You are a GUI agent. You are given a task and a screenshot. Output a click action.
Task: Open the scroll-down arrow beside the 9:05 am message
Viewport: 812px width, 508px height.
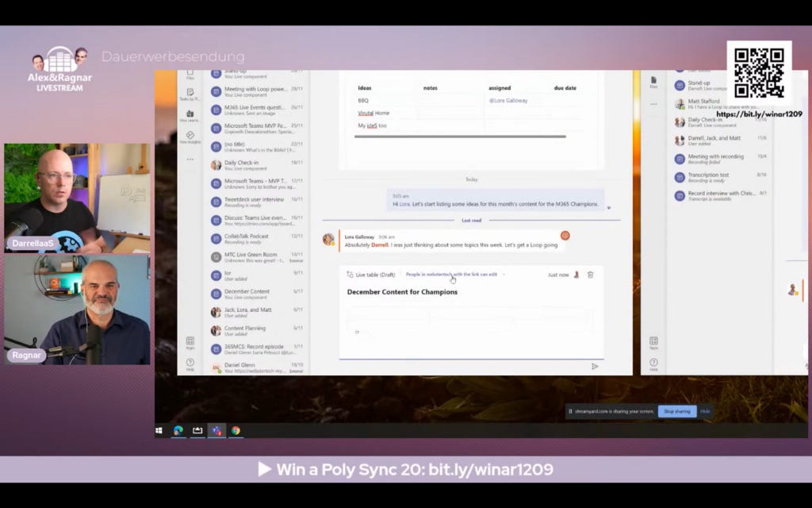(x=609, y=208)
